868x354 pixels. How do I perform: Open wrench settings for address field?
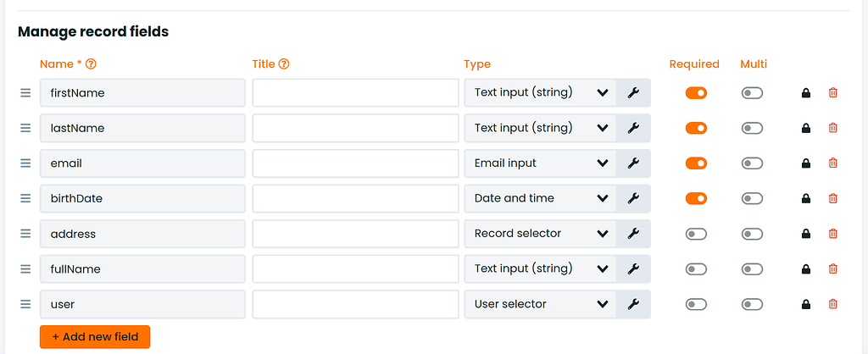click(633, 234)
